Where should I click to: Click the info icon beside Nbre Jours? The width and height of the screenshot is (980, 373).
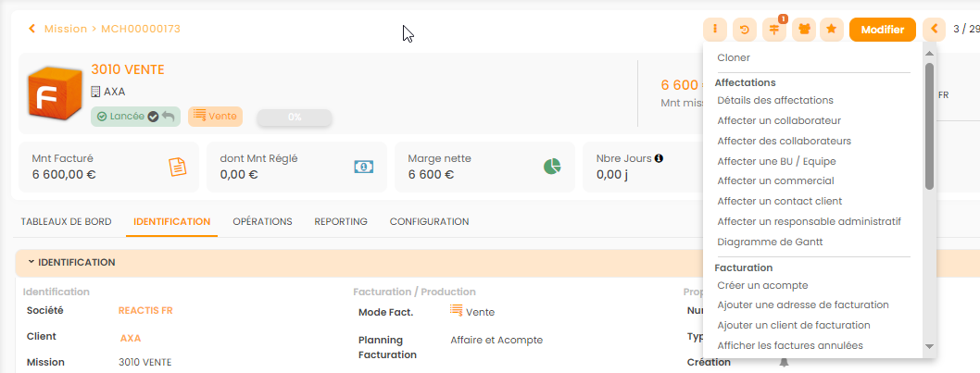pos(659,158)
